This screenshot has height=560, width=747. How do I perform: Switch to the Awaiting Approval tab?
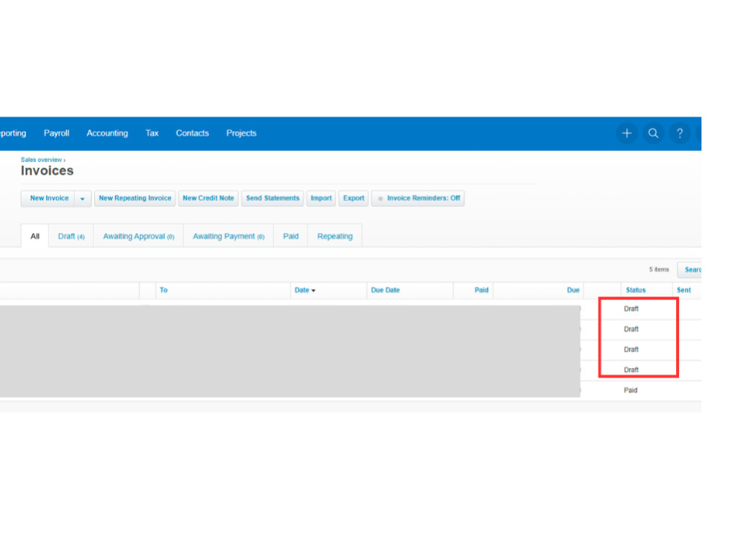click(x=139, y=236)
